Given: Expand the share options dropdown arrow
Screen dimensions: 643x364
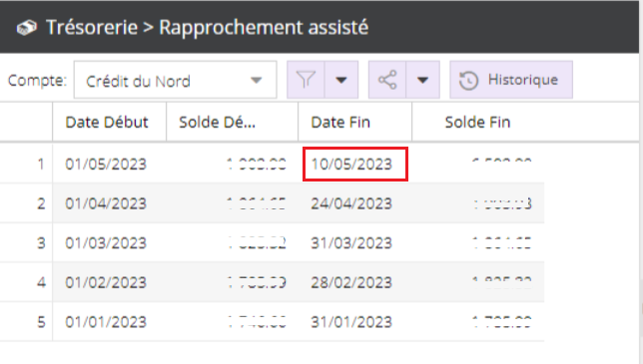Looking at the screenshot, I should pyautogui.click(x=422, y=80).
